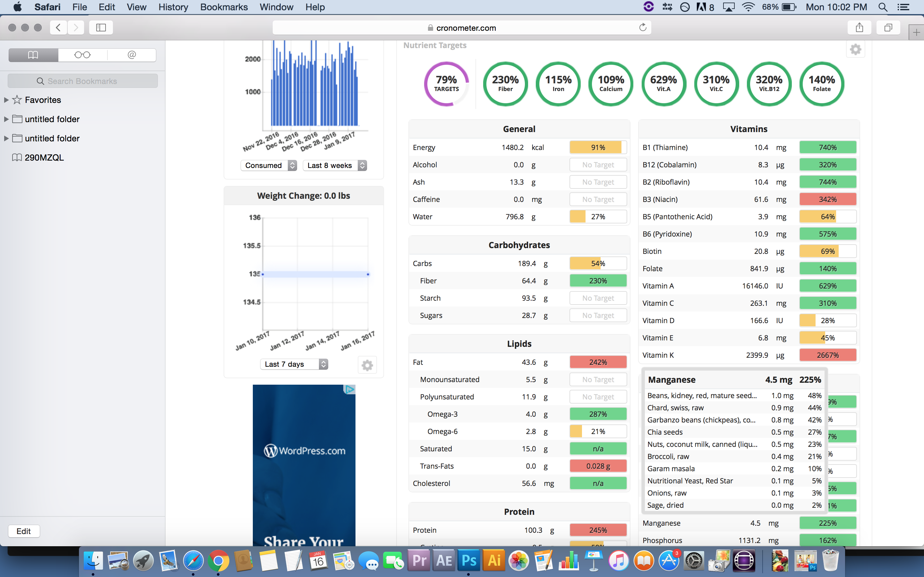Click the Weight Change chart settings gear
Viewport: 924px width, 577px height.
click(x=367, y=365)
